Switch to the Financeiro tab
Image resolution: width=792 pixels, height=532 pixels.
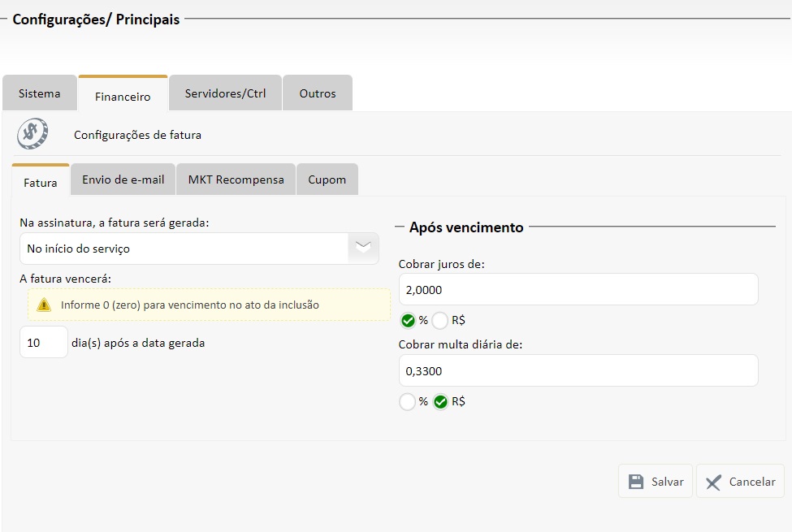(123, 96)
